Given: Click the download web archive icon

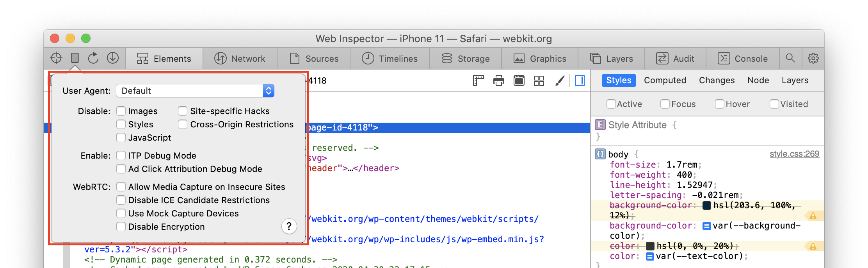Looking at the screenshot, I should pos(113,58).
